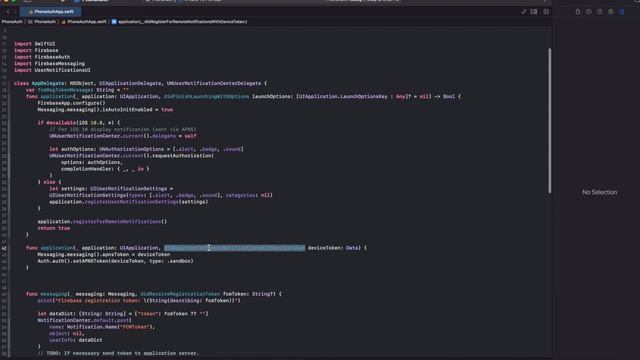Click the 'import SwiftUI' line
640x360 pixels.
pos(35,44)
